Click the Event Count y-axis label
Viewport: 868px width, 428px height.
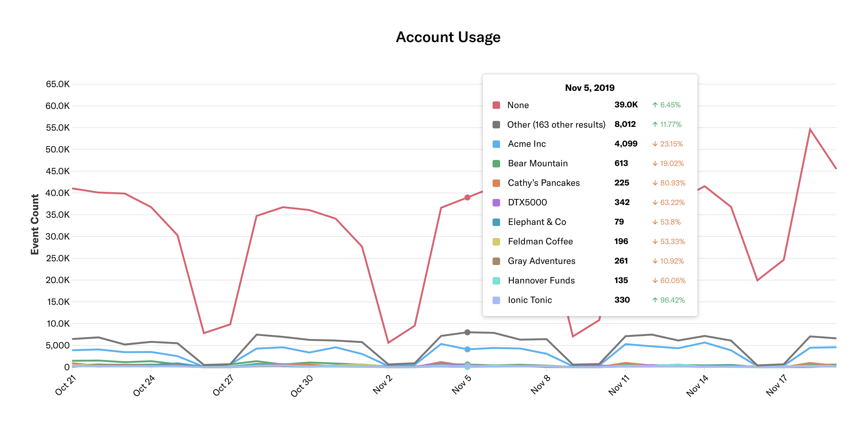(35, 225)
